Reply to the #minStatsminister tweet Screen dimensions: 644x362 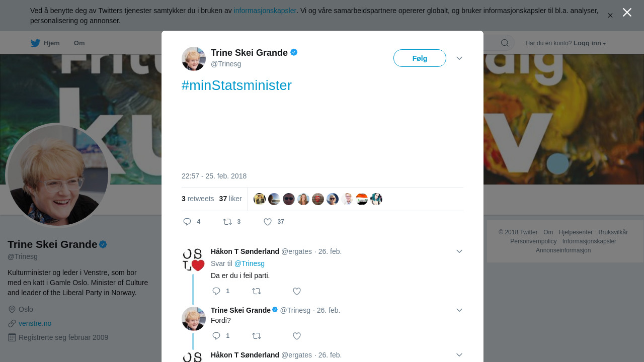pos(187,222)
